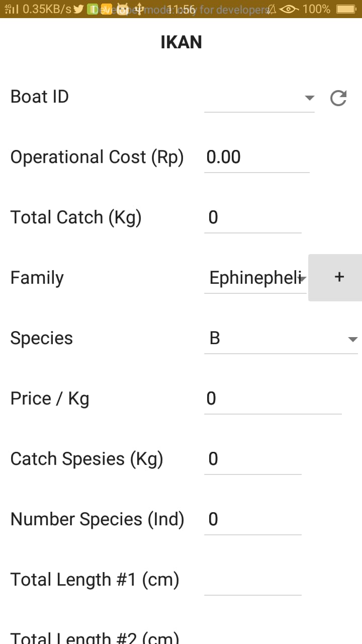
Task: Open the Boat ID dropdown
Action: pos(259,97)
